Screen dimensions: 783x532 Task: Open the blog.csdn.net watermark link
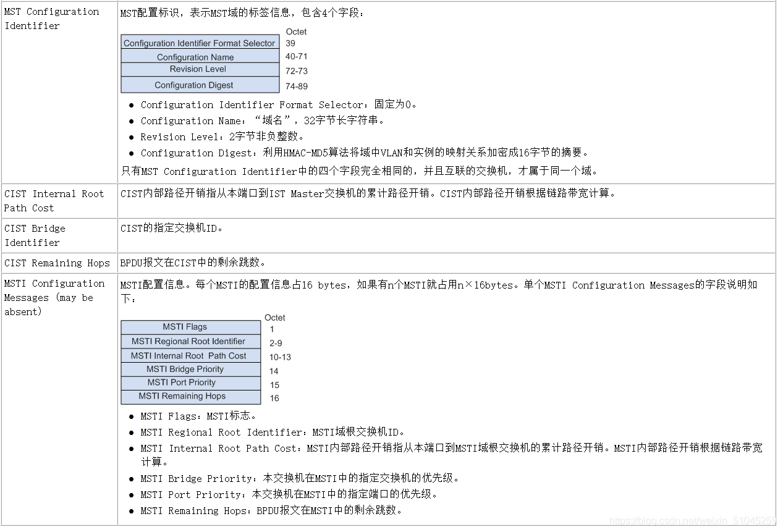point(692,521)
